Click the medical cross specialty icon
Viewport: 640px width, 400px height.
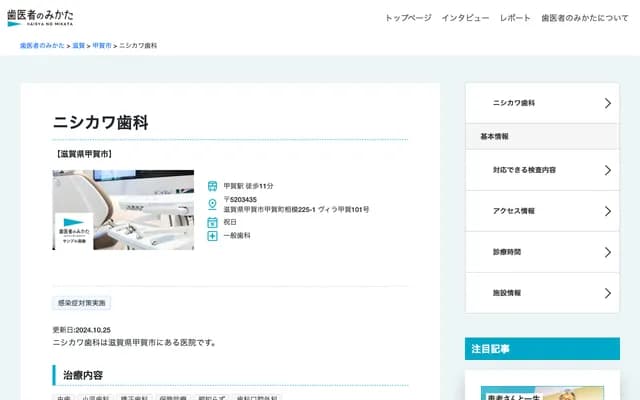coord(212,236)
